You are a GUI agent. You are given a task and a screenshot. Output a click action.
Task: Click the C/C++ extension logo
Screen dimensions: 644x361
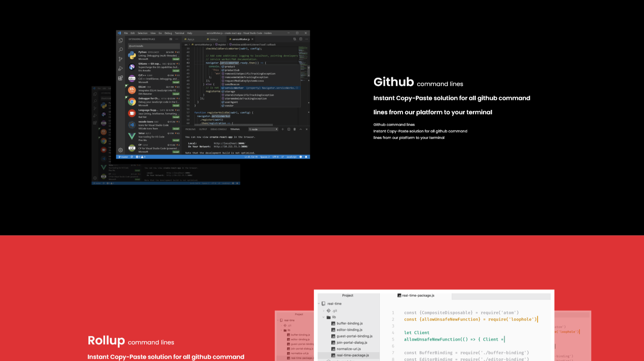coord(132,78)
